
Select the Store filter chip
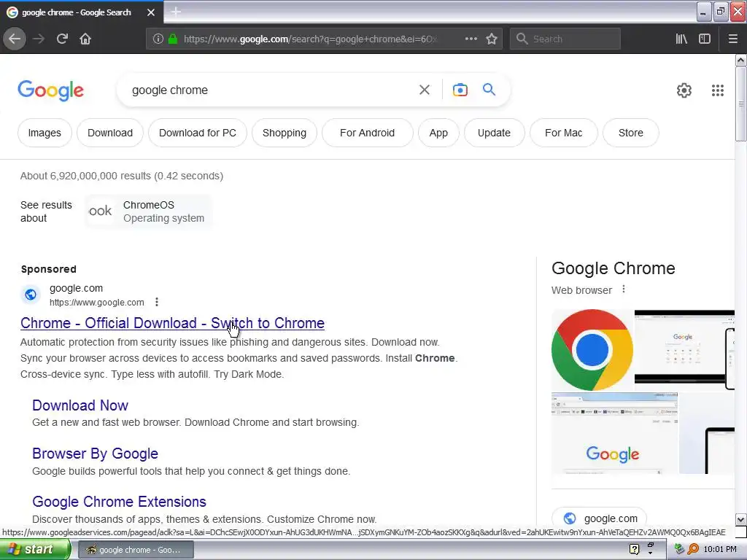pos(631,133)
